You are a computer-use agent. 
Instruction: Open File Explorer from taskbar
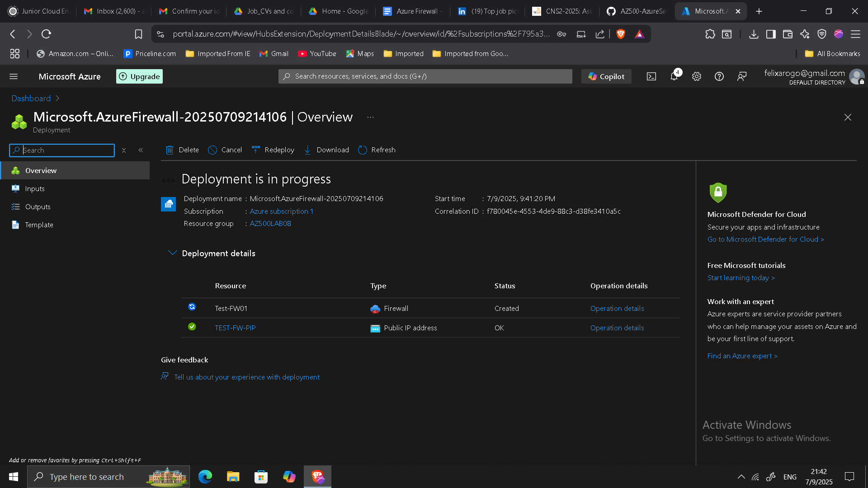point(233,477)
